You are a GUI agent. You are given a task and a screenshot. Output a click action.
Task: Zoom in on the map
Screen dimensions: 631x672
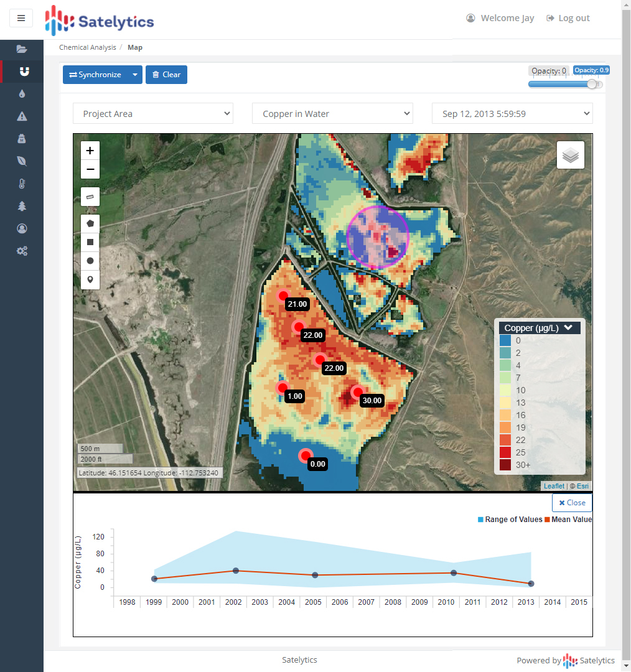point(90,151)
